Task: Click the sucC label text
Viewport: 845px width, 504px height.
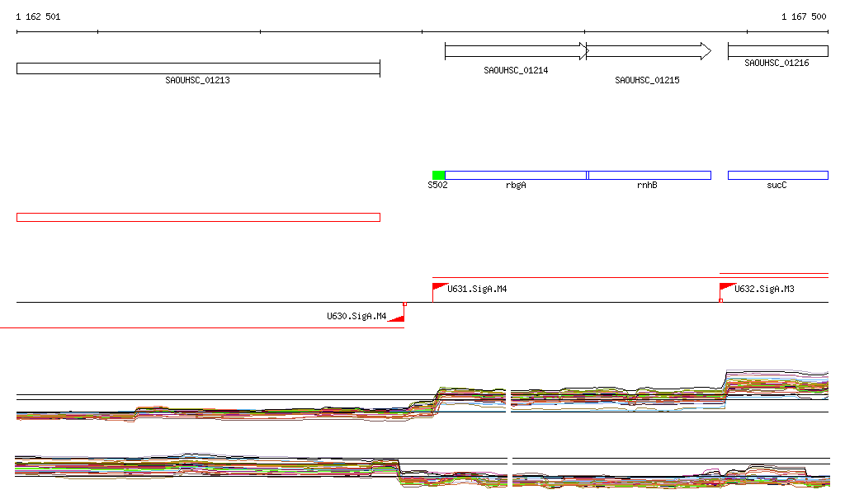Action: (x=777, y=186)
